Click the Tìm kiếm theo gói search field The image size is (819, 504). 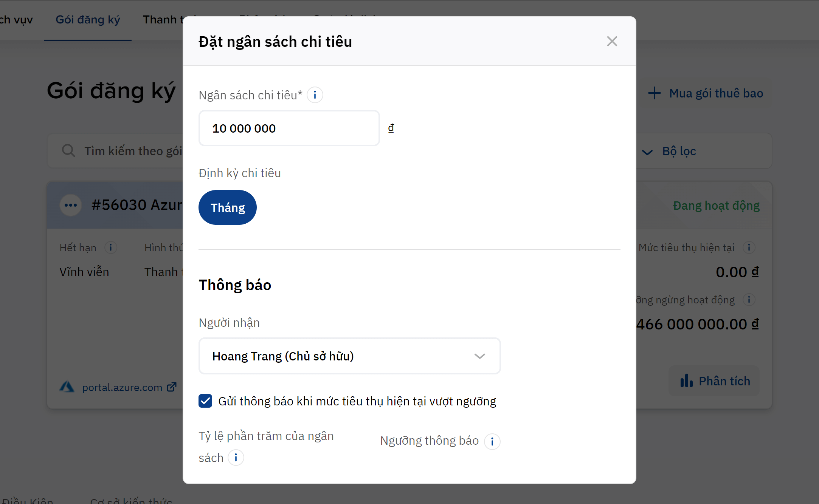point(132,151)
